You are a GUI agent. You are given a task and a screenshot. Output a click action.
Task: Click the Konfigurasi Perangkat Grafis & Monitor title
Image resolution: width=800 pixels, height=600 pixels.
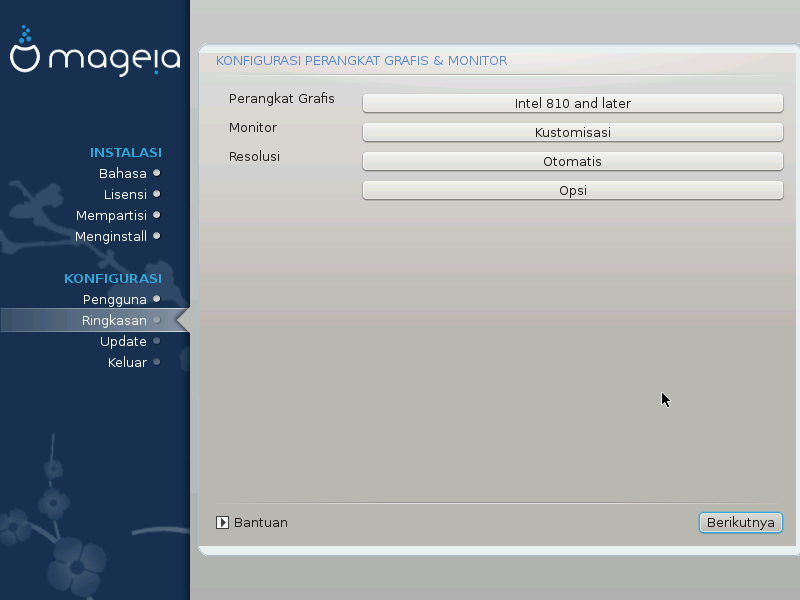tap(361, 61)
